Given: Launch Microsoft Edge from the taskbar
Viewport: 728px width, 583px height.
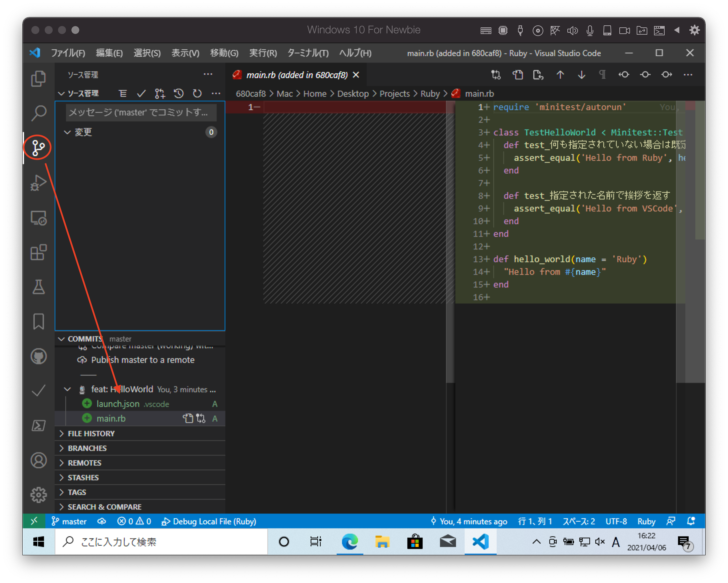Looking at the screenshot, I should pos(350,541).
